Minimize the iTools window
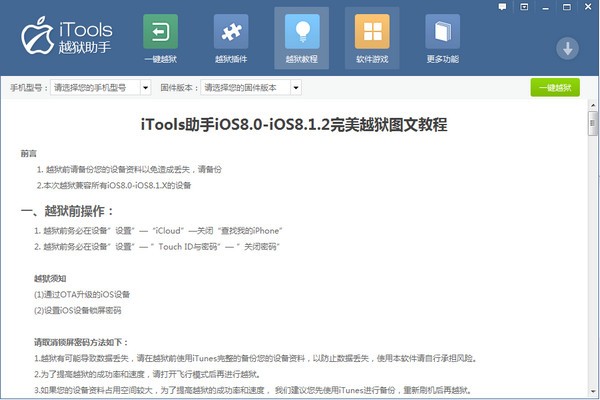Image resolution: width=600 pixels, height=400 pixels. (545, 7)
